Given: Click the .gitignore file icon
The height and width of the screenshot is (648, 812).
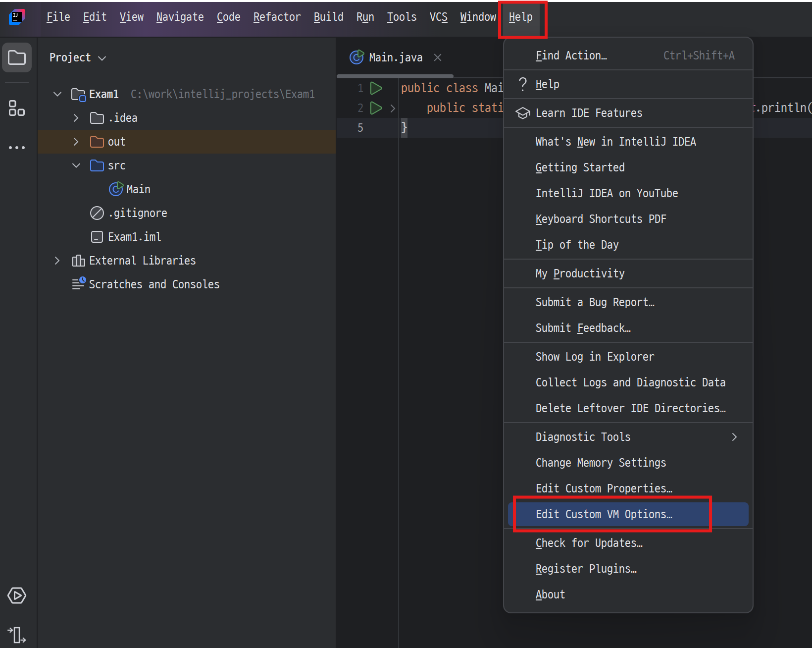Looking at the screenshot, I should click(97, 213).
